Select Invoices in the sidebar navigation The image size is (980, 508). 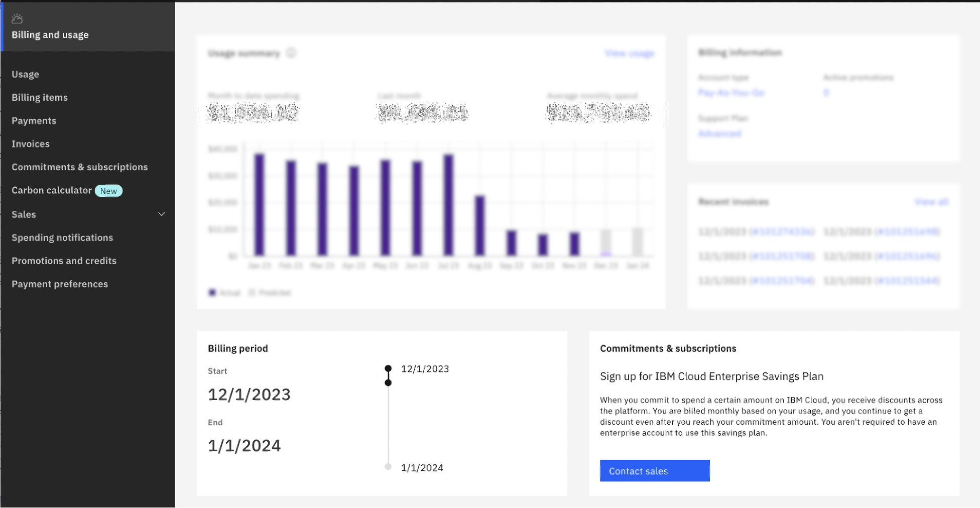[x=31, y=144]
